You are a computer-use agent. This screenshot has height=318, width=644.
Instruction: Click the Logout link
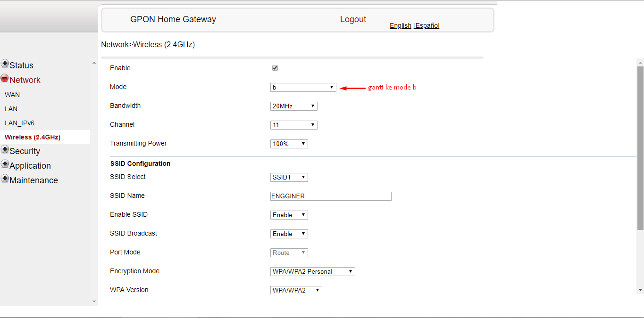click(353, 19)
